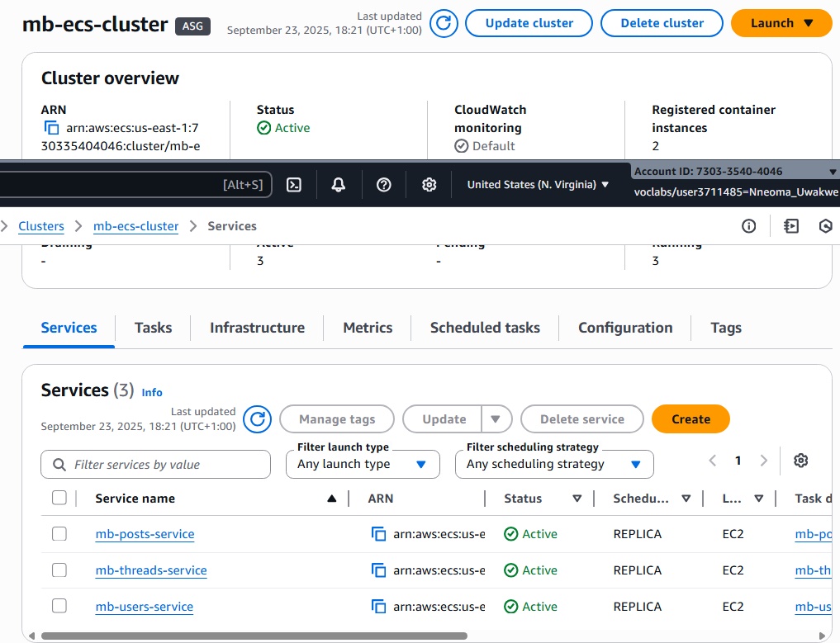Switch to the Services tab

pos(69,328)
